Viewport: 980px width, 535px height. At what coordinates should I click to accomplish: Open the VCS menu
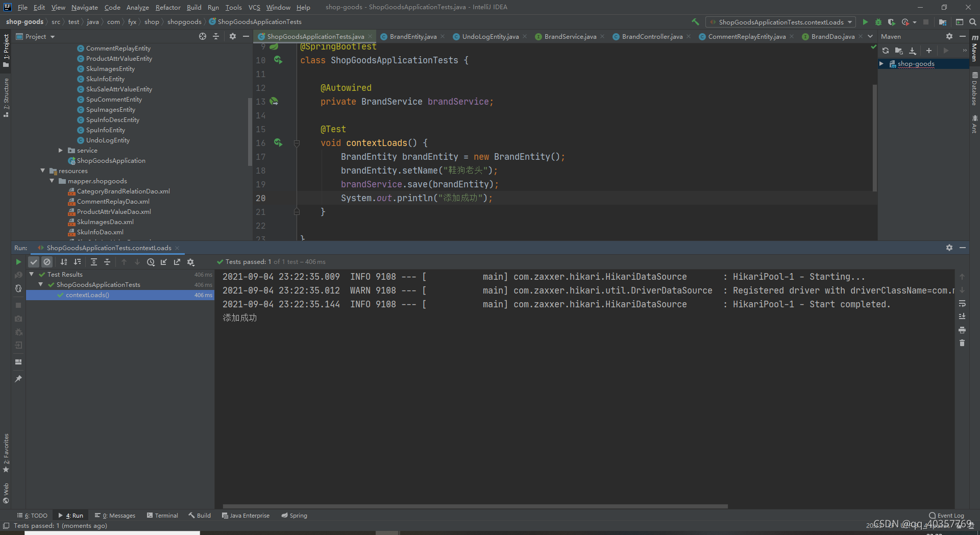(x=254, y=7)
